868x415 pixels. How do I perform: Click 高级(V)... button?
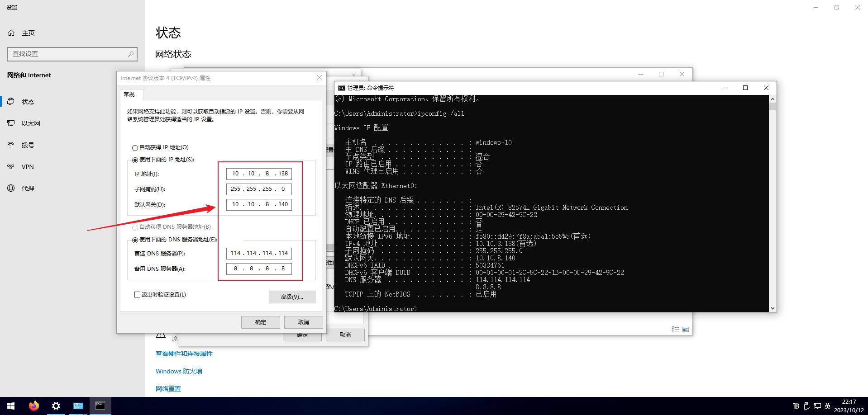[x=292, y=297]
